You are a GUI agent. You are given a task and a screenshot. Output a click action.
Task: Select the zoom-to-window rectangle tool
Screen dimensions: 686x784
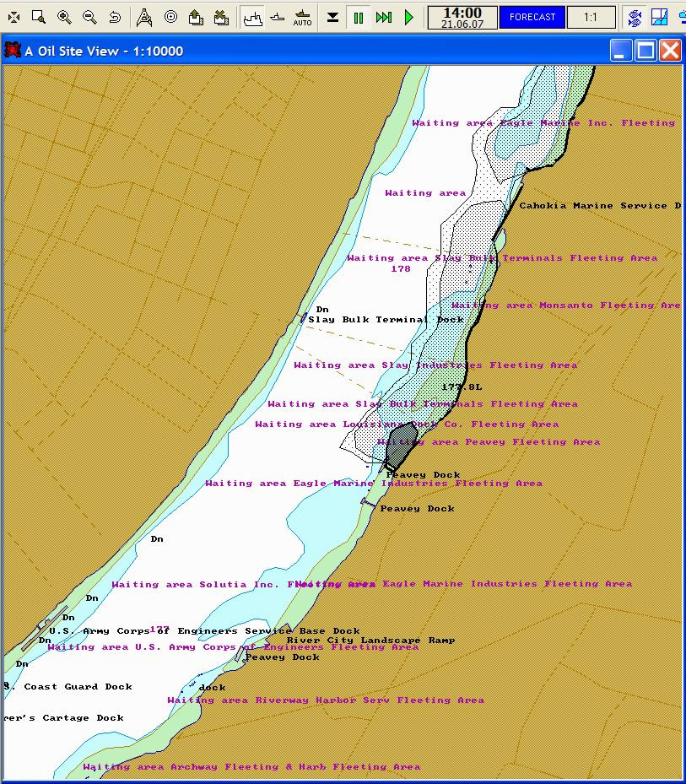coord(39,18)
